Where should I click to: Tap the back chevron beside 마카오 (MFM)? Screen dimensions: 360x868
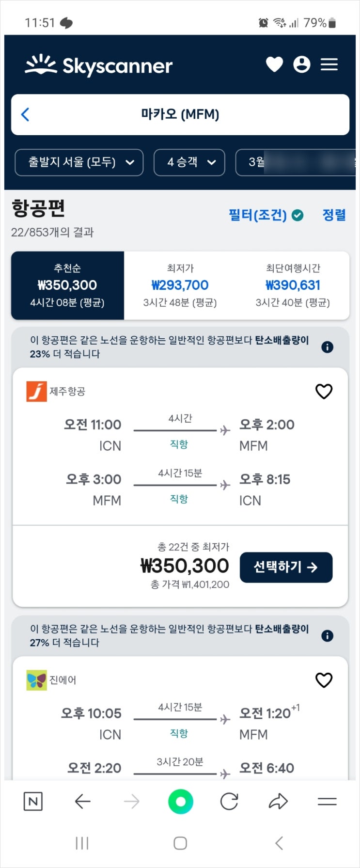coord(26,114)
